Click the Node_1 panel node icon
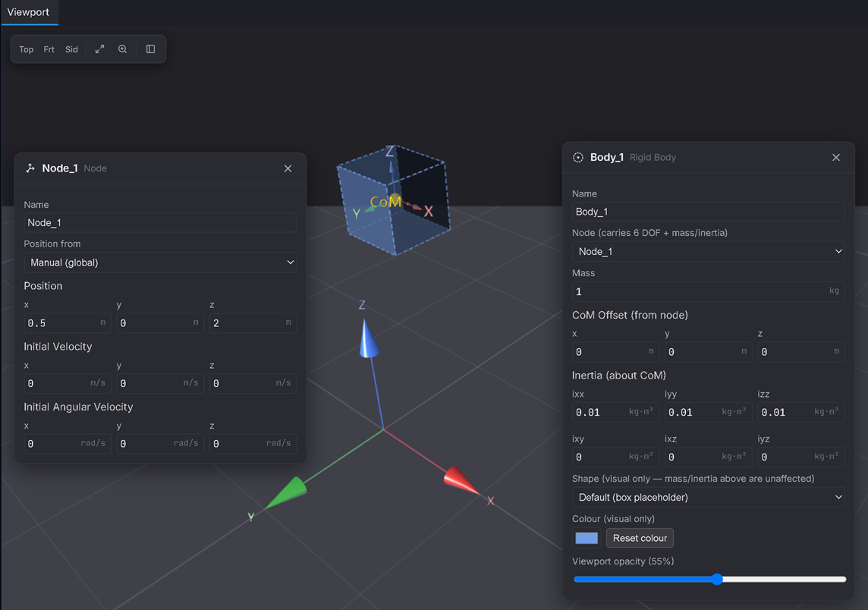868x610 pixels. point(30,168)
